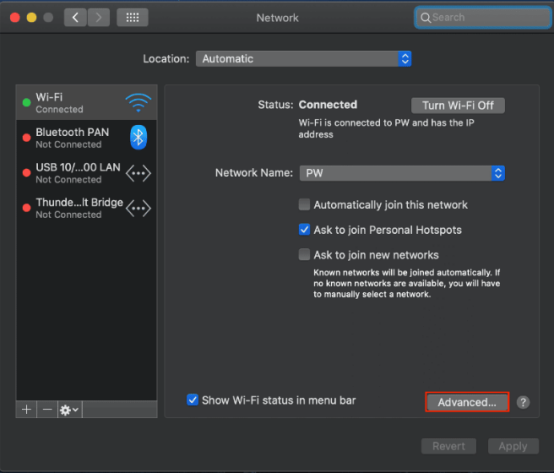Select USB 10/100 LAN in service list
554x473 pixels.
[87, 173]
